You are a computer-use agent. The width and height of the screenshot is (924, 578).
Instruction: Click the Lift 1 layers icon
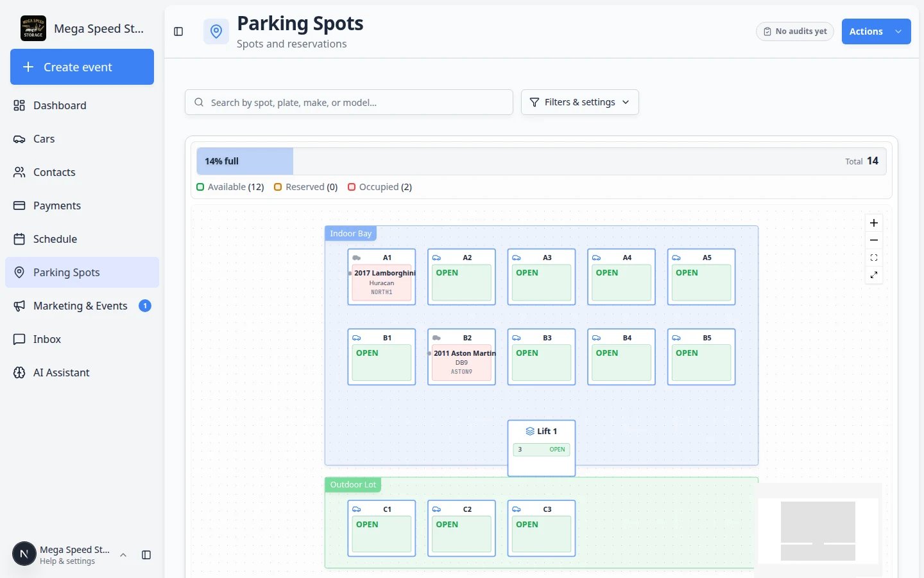pyautogui.click(x=530, y=431)
